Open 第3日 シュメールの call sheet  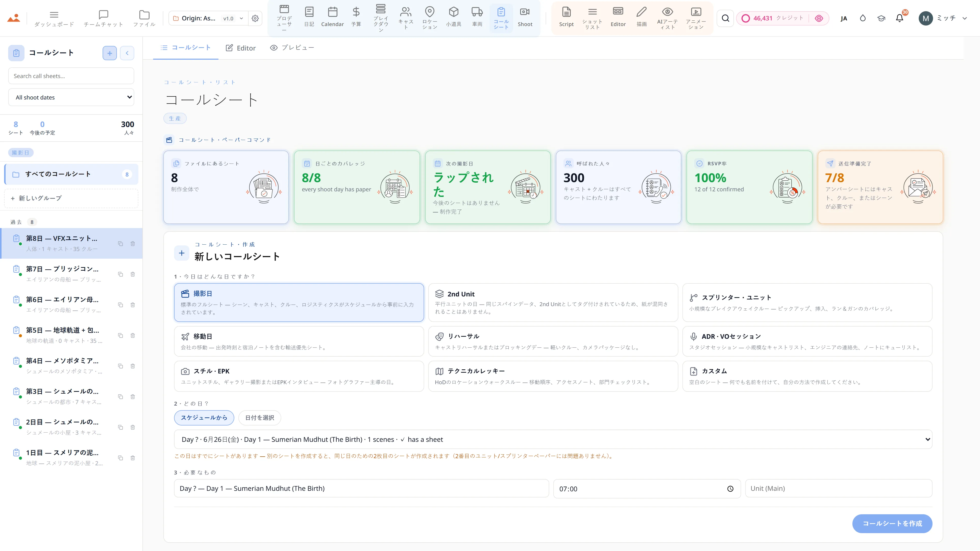(71, 396)
